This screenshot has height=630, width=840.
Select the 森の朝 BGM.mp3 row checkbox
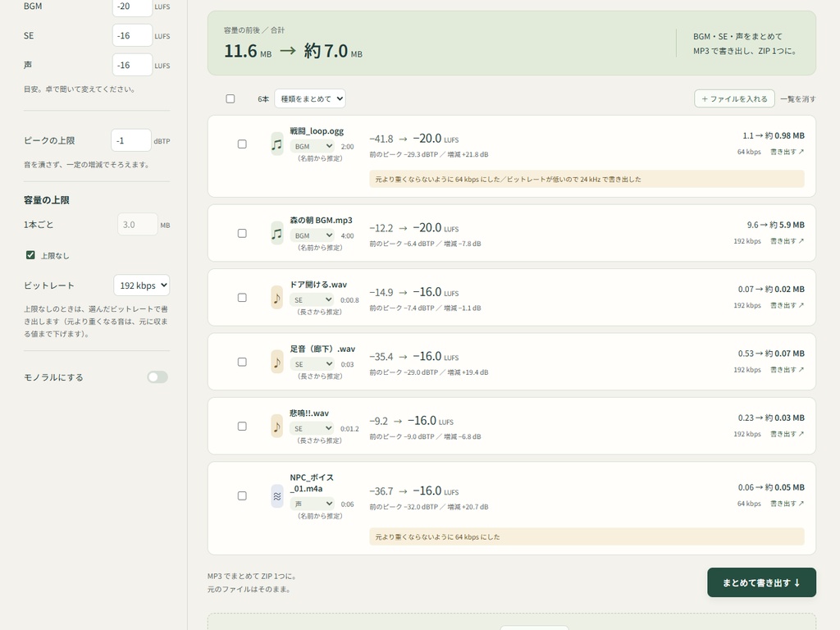[x=242, y=234]
